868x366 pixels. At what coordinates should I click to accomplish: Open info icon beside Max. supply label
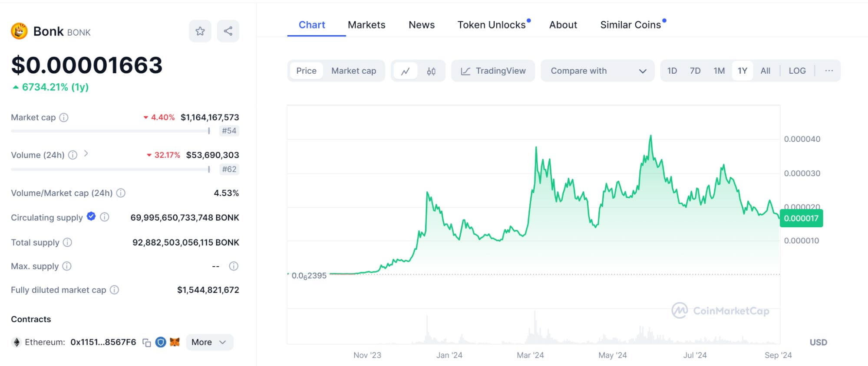tap(67, 266)
